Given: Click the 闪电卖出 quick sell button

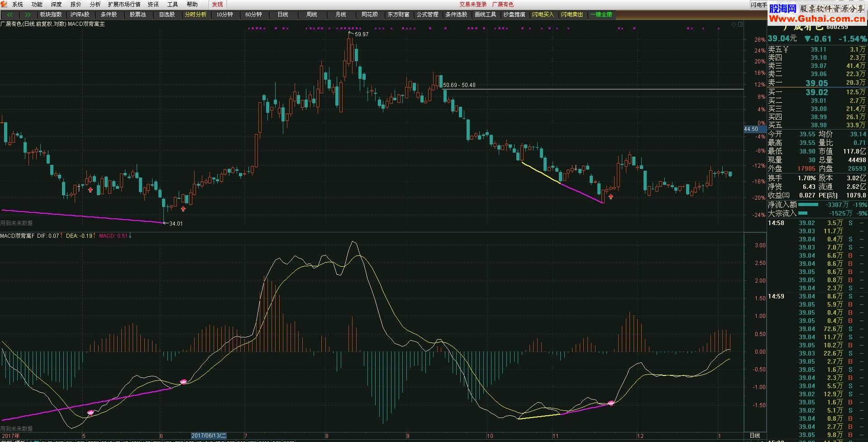Looking at the screenshot, I should pos(572,14).
